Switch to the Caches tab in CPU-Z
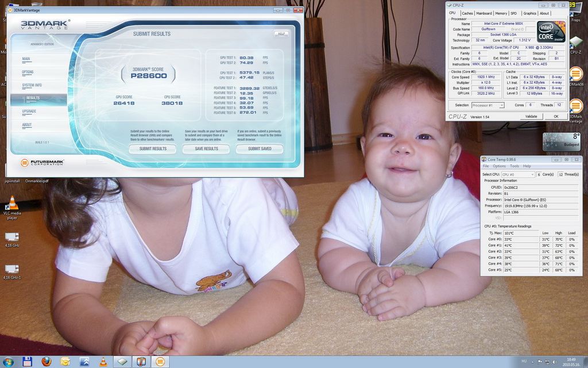 tap(467, 13)
